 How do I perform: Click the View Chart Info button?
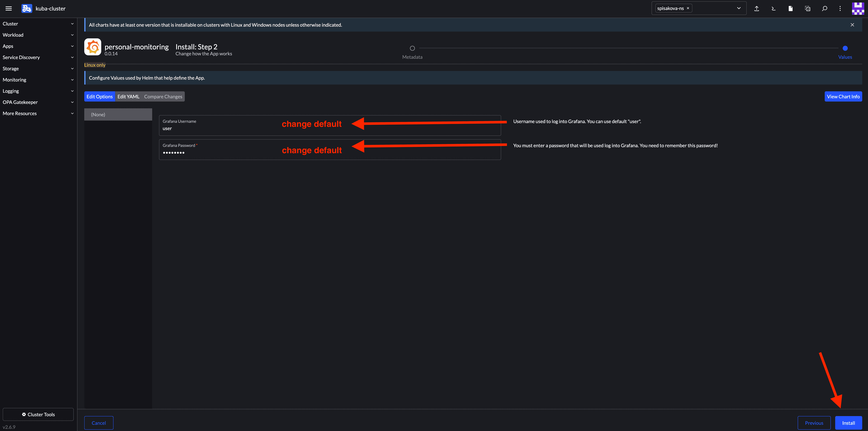click(x=843, y=96)
